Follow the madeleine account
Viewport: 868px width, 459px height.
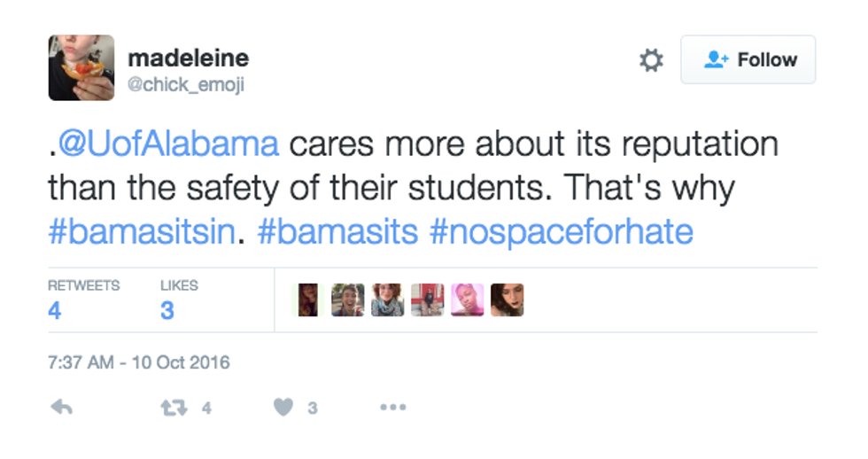[748, 60]
